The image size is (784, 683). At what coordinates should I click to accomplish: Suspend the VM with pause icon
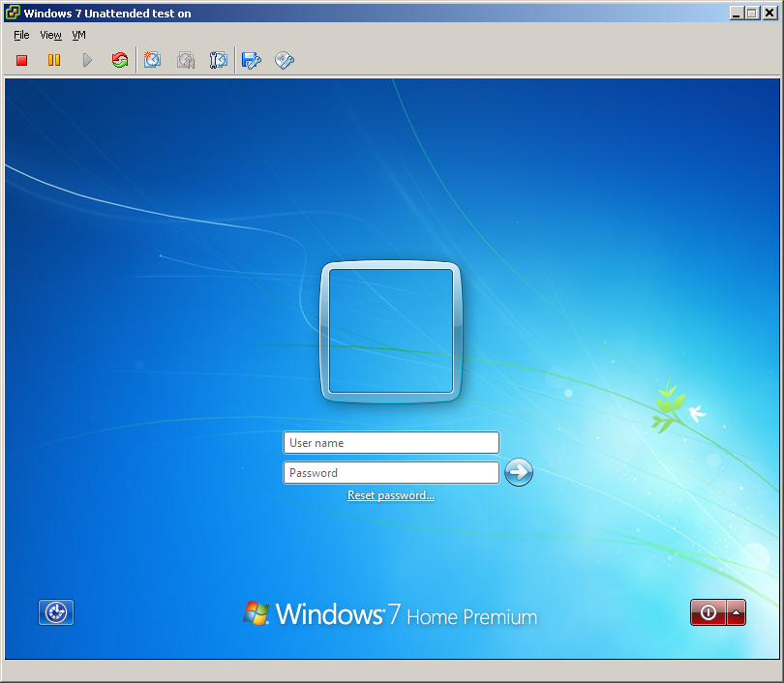click(x=54, y=60)
